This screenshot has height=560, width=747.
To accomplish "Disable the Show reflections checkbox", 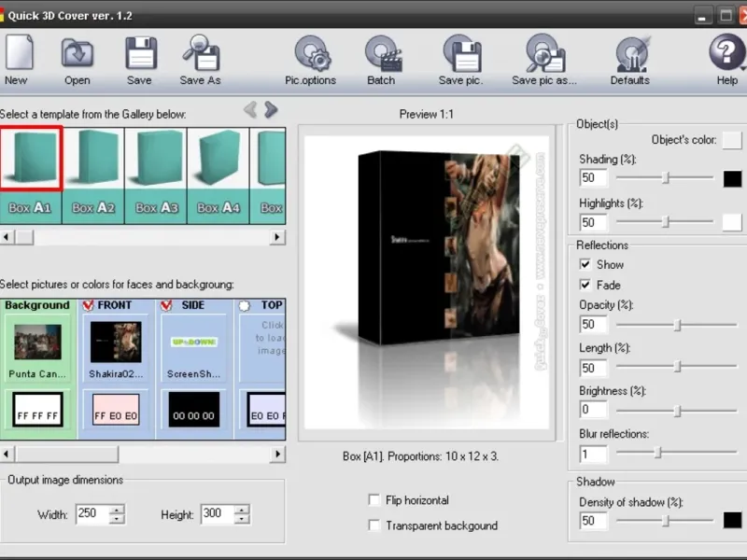I will pyautogui.click(x=585, y=265).
